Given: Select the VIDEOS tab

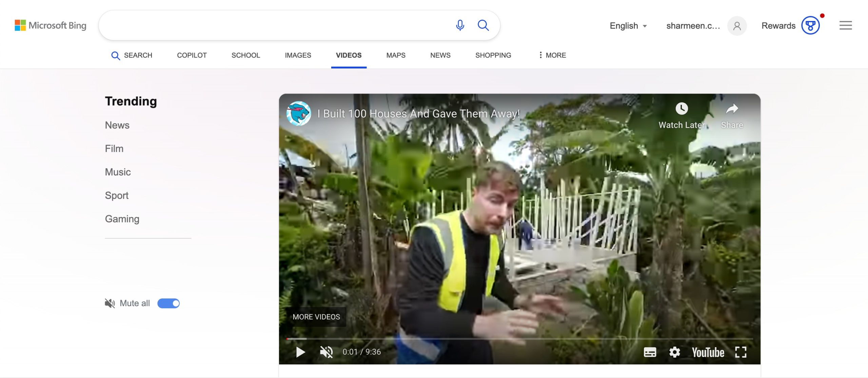Looking at the screenshot, I should click(x=349, y=55).
